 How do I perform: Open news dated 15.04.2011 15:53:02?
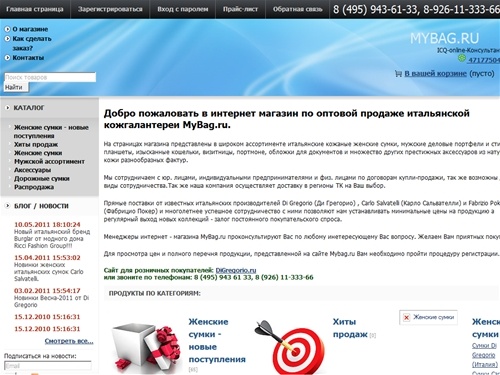tap(47, 257)
